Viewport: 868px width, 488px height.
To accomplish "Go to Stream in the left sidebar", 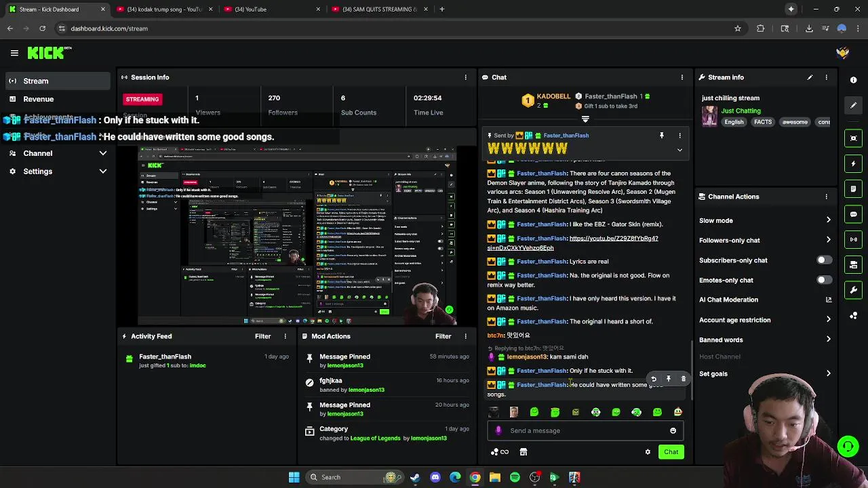I will pos(57,81).
